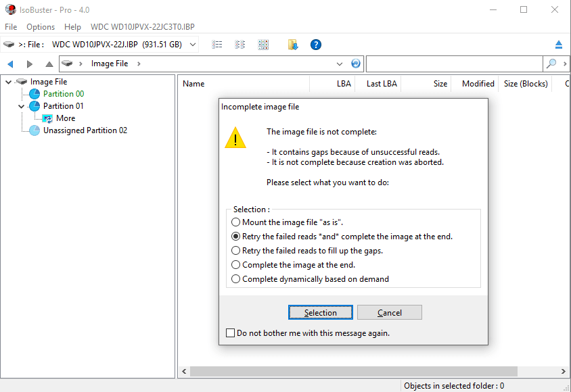Click the Partition 00 pie icon
The width and height of the screenshot is (571, 392).
pos(35,94)
